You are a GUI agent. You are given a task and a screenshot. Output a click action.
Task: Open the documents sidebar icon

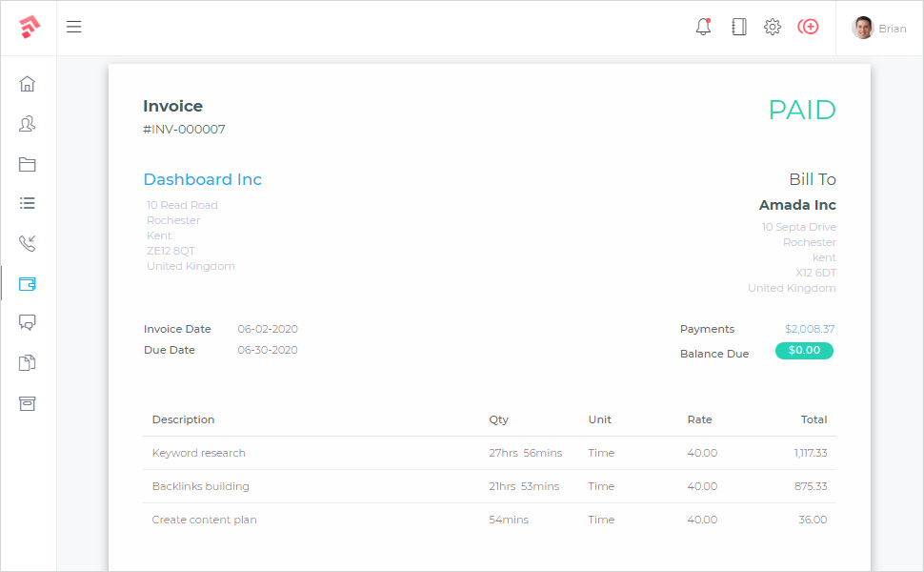click(x=28, y=362)
